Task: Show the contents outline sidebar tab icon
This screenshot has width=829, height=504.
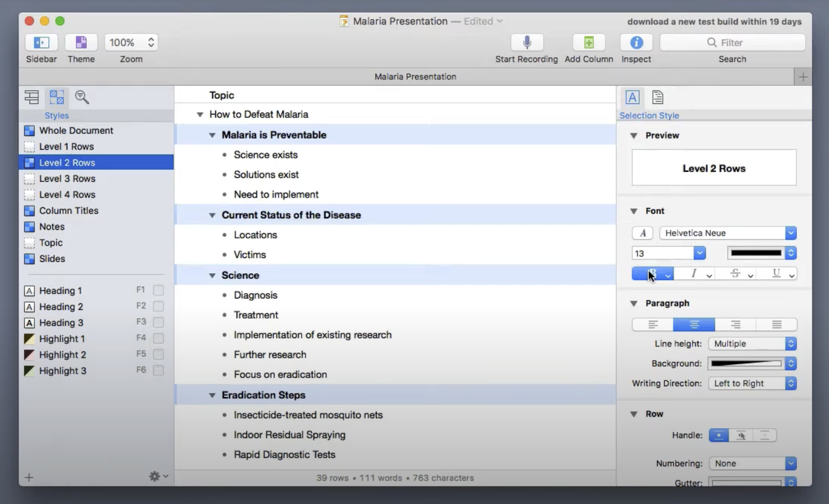Action: (32, 97)
